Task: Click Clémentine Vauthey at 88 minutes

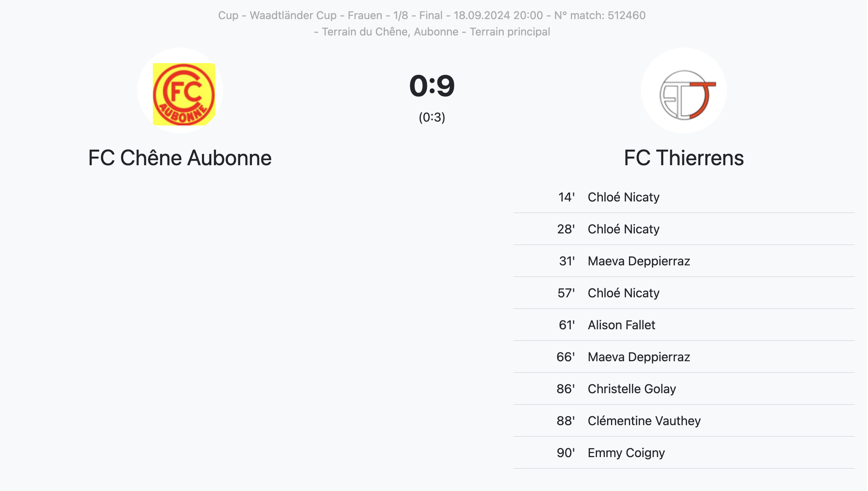Action: pyautogui.click(x=644, y=421)
